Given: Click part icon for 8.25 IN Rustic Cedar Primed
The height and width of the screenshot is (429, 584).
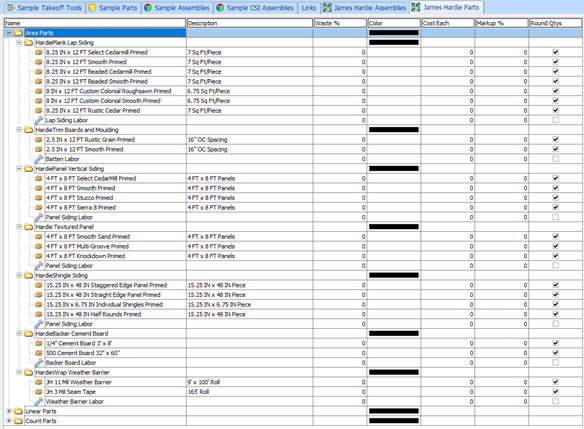Looking at the screenshot, I should pyautogui.click(x=39, y=110).
